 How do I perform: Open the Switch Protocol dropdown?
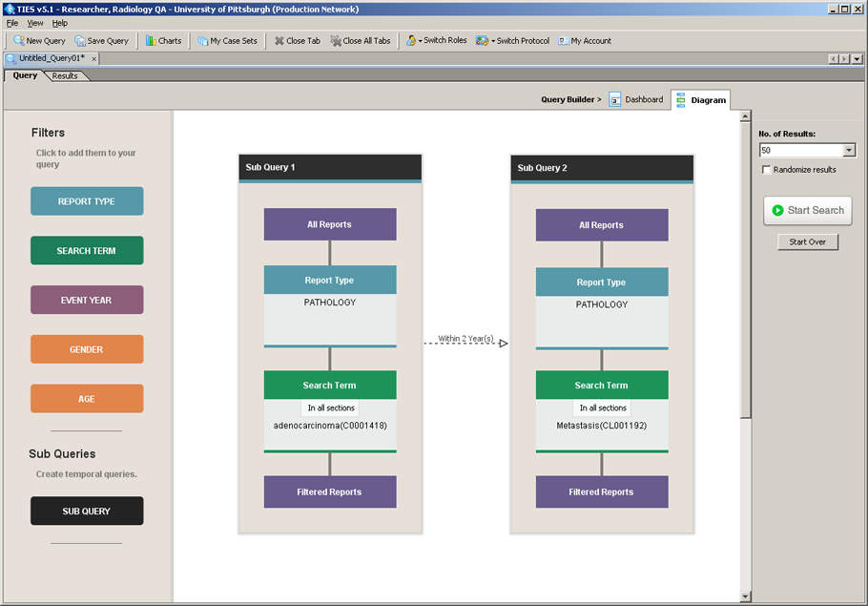coord(512,40)
